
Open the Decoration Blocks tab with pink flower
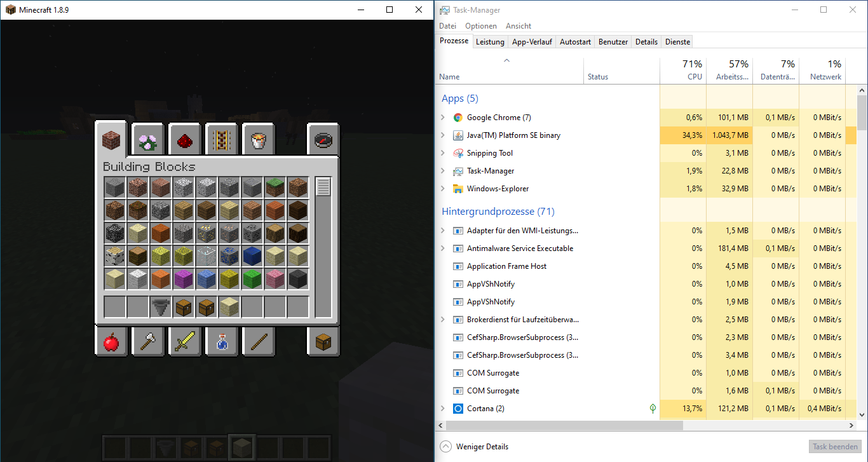pos(148,140)
